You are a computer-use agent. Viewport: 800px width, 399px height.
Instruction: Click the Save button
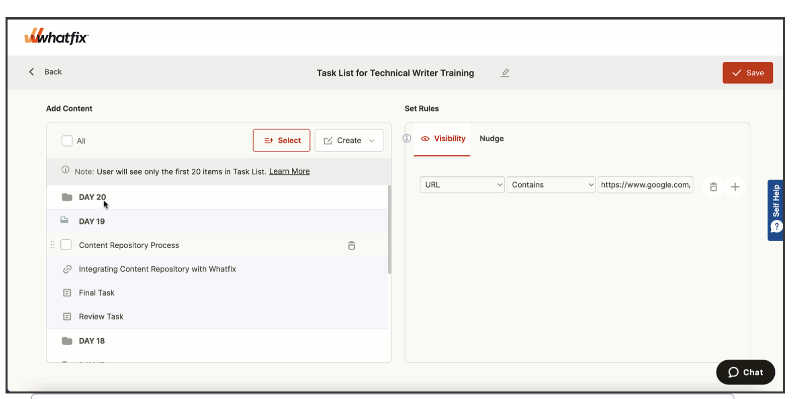747,73
